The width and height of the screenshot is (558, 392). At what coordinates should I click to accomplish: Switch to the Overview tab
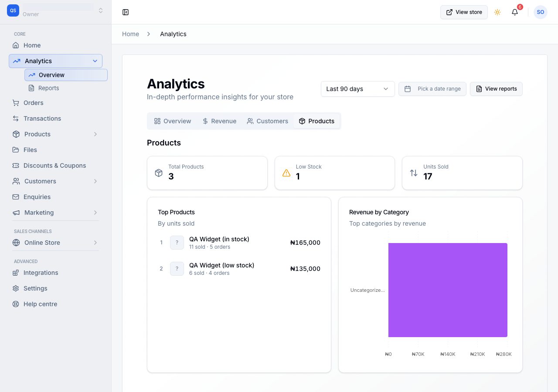173,121
